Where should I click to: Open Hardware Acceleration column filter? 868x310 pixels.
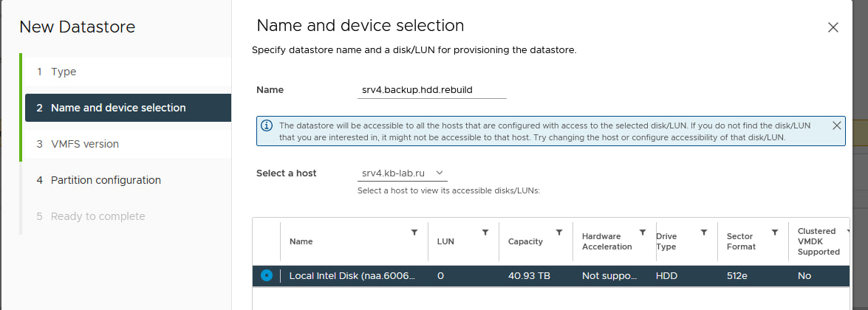643,232
